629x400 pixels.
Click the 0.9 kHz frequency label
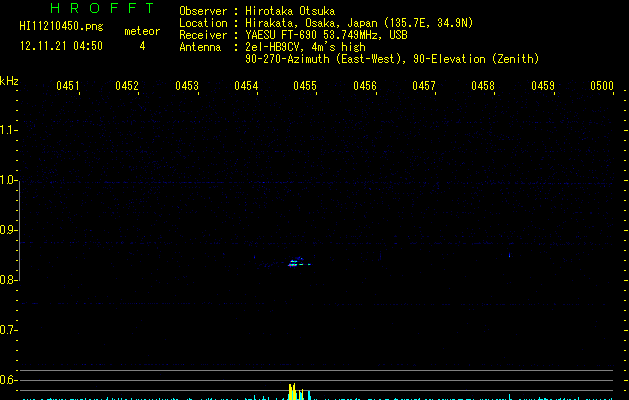click(x=8, y=230)
